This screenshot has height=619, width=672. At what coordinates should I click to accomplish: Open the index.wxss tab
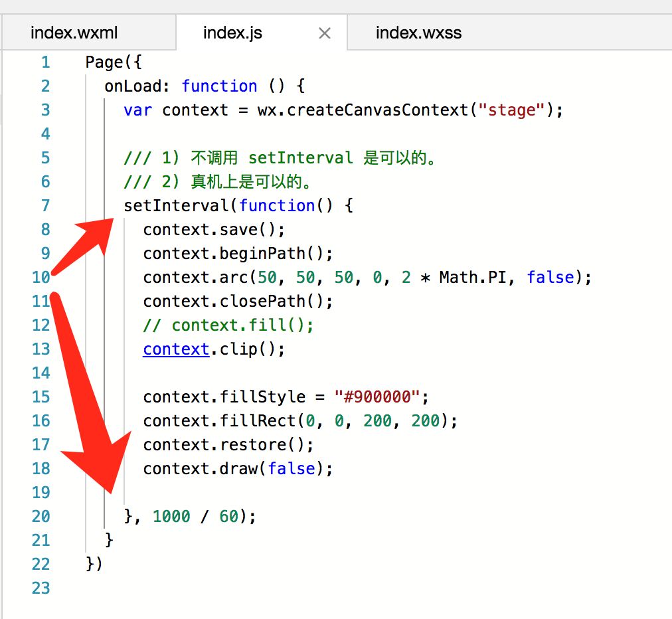419,33
